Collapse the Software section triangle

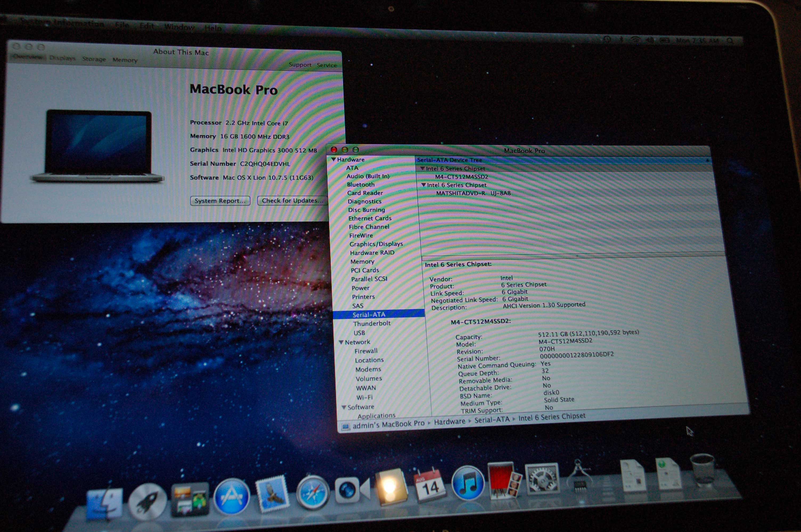point(344,407)
